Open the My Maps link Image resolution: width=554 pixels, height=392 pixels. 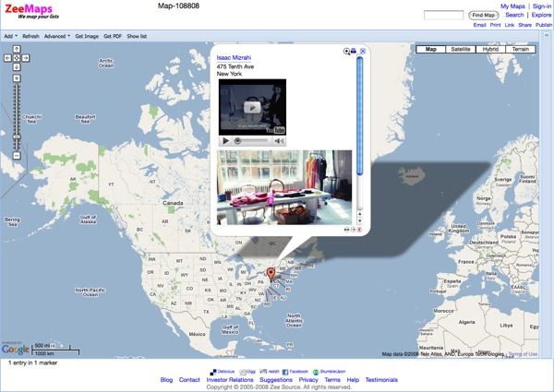pos(512,6)
